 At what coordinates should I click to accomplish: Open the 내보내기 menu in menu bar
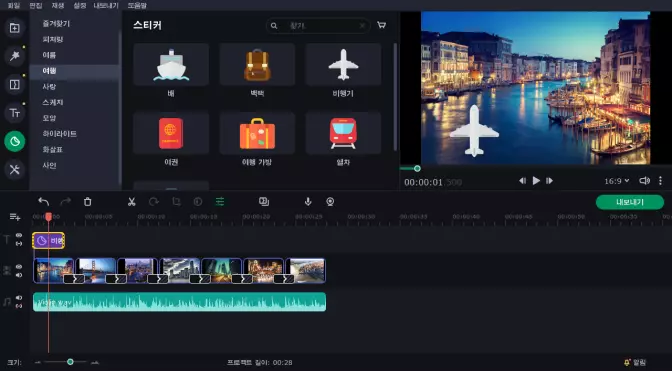click(x=106, y=6)
